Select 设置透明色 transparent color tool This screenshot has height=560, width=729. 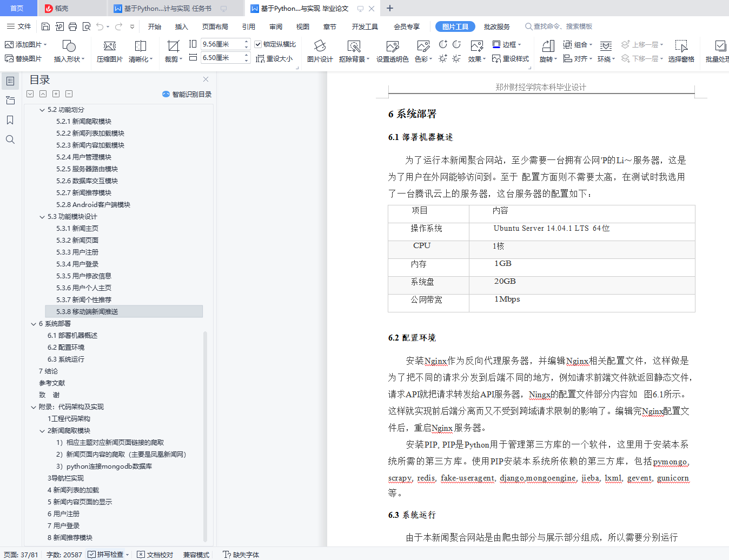(x=392, y=51)
